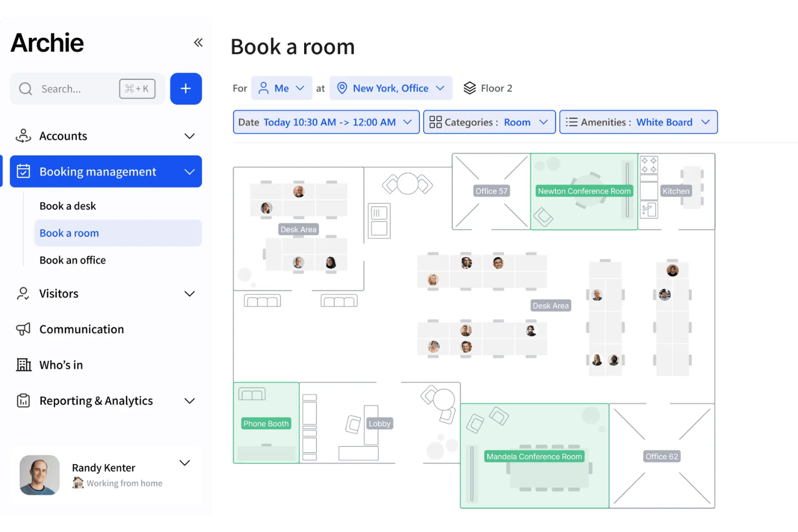798x532 pixels.
Task: Expand the New York, Office location selector
Action: pos(390,88)
